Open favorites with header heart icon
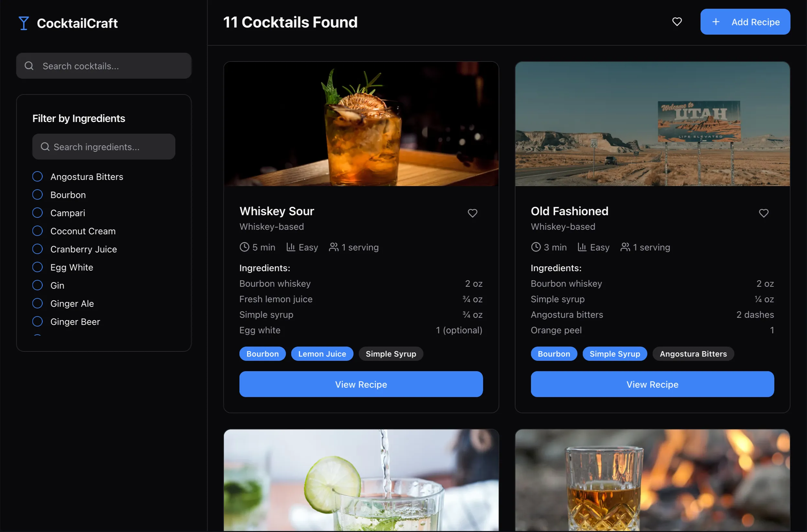Screen dimensions: 807x532 coord(677,22)
